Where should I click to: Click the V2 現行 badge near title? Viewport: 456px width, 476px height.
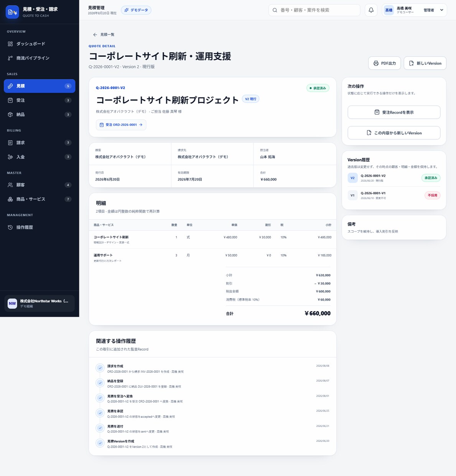tap(250, 99)
